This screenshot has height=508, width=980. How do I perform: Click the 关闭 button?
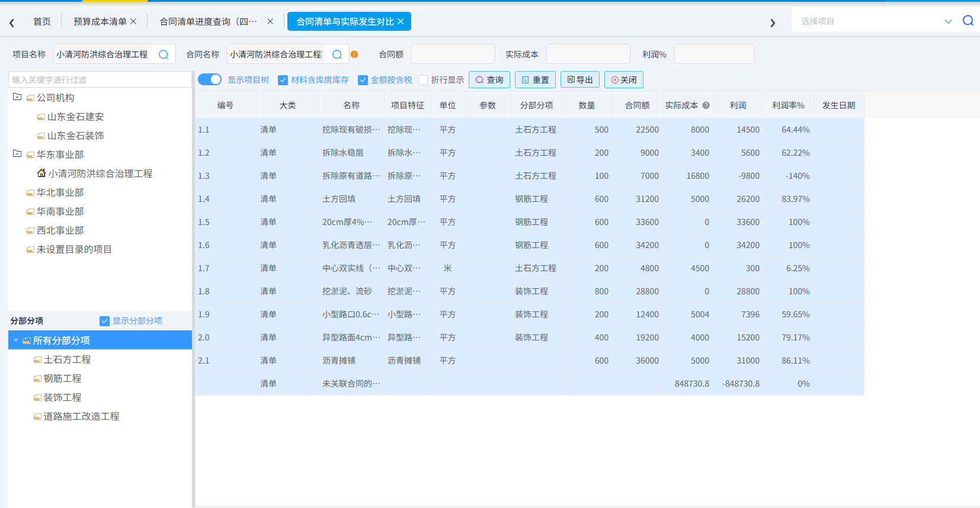624,80
